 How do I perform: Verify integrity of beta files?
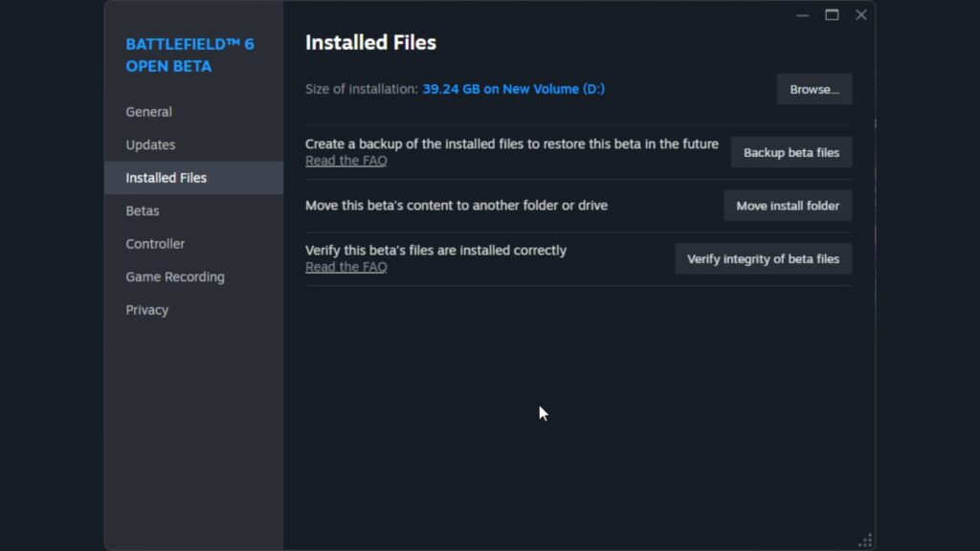coord(763,258)
